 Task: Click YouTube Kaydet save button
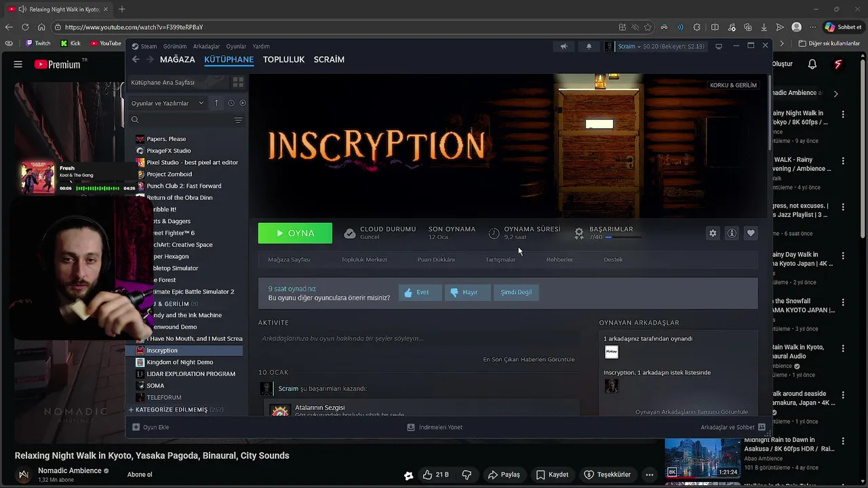click(552, 474)
